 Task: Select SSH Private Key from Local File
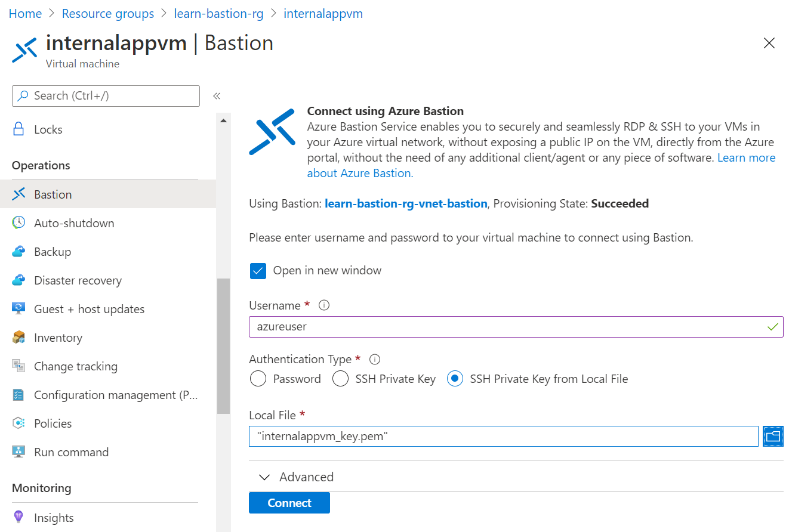(x=455, y=379)
